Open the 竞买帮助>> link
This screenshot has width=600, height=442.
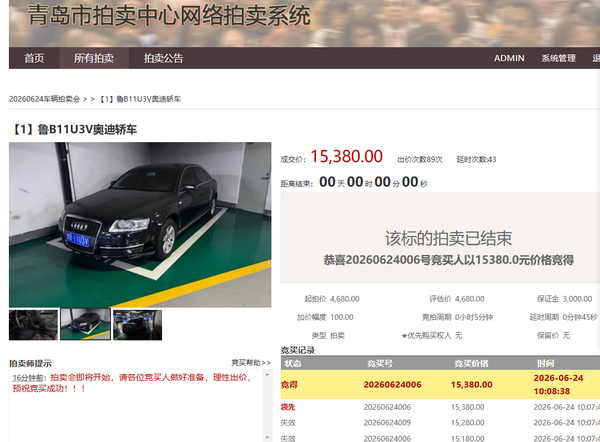point(251,362)
